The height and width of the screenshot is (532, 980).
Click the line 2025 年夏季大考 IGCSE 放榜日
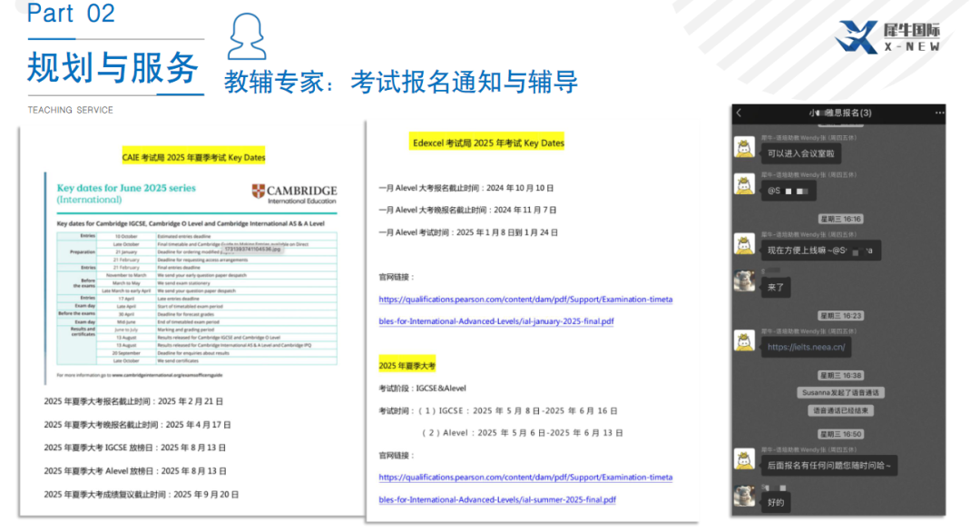135,448
